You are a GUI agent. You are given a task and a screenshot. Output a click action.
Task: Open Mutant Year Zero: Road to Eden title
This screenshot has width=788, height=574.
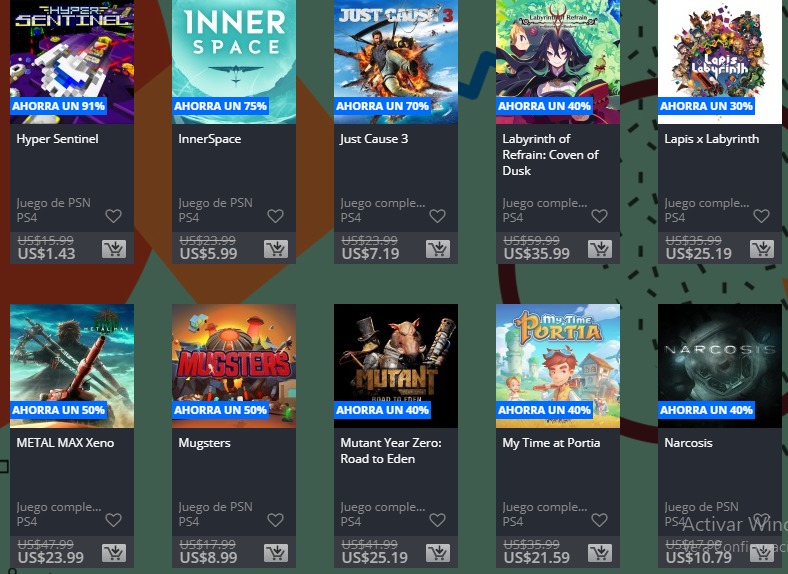(x=390, y=451)
